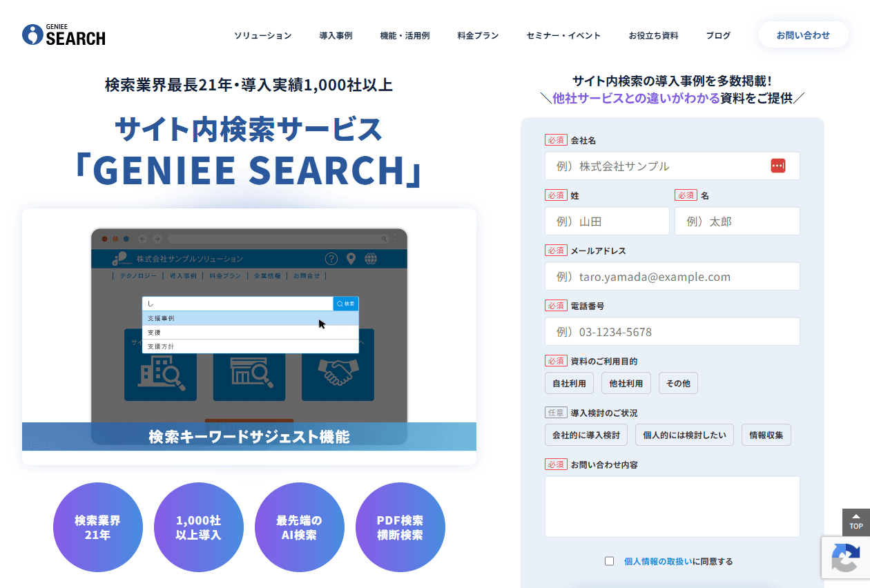Click the PDF検索 横断検索 circle badge
Screen dimensions: 870x588
(x=400, y=527)
